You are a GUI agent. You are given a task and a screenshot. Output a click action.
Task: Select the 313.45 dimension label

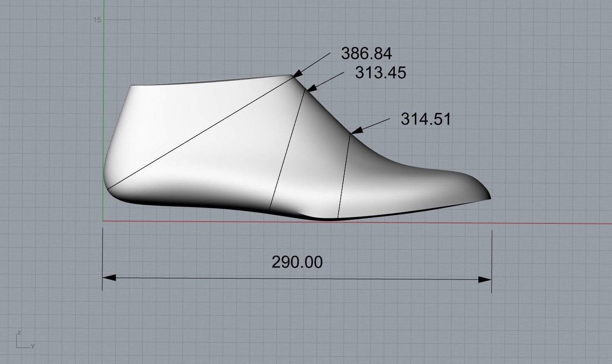(x=381, y=72)
